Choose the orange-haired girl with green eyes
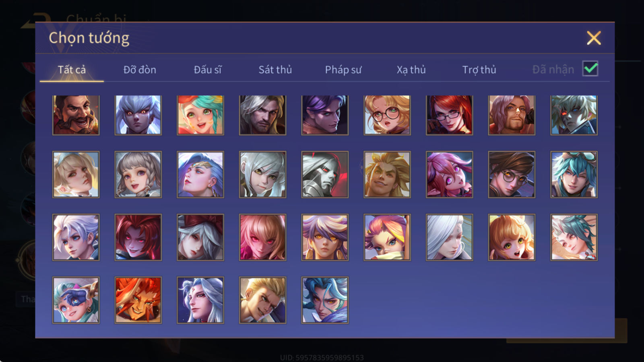The height and width of the screenshot is (362, 644). (x=511, y=237)
